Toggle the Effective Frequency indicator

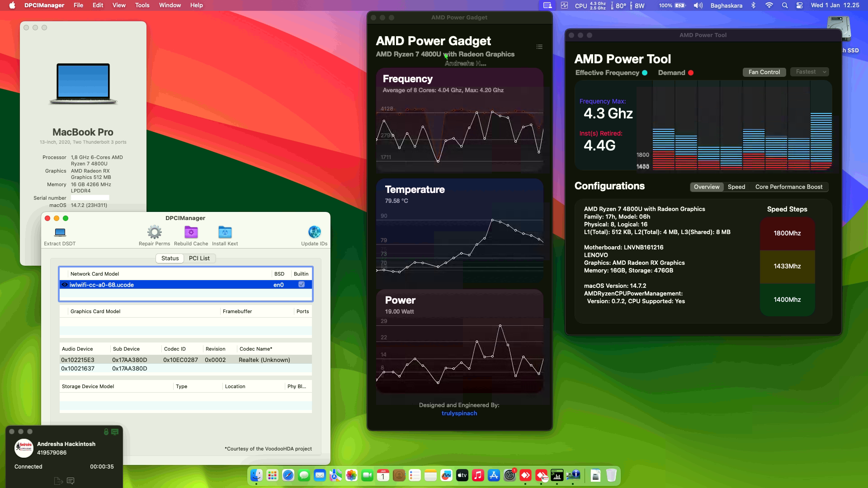644,72
